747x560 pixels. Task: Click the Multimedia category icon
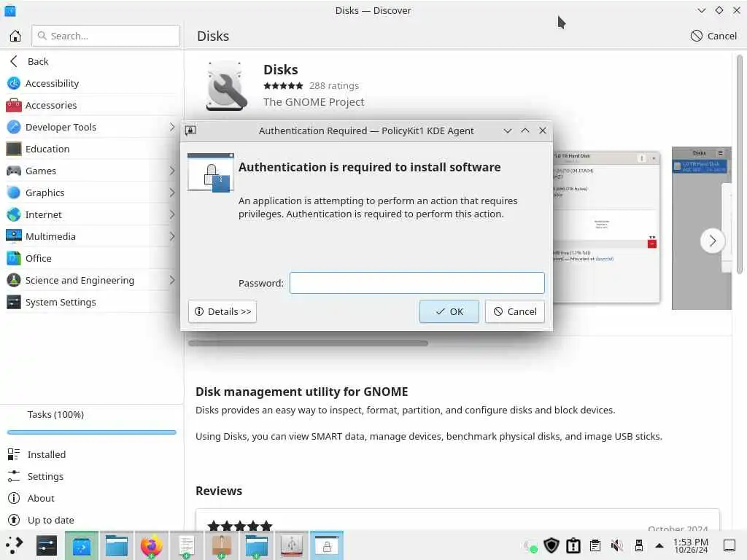(x=14, y=236)
